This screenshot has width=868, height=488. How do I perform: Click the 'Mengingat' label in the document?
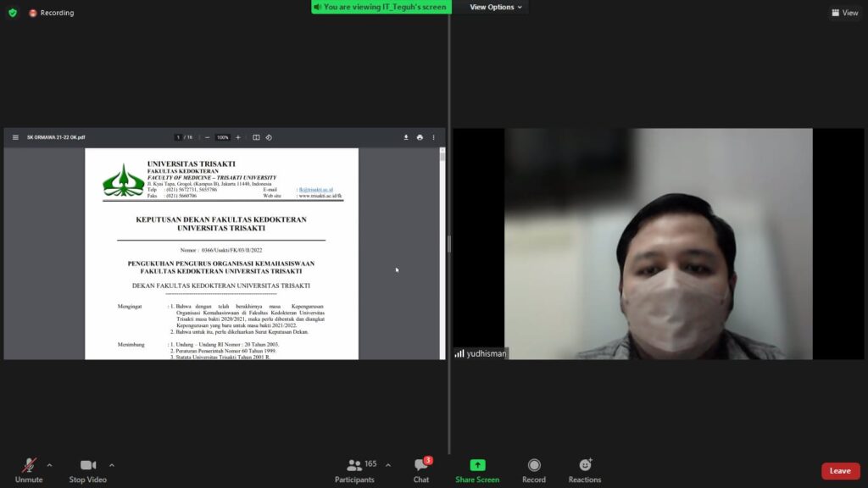point(130,306)
